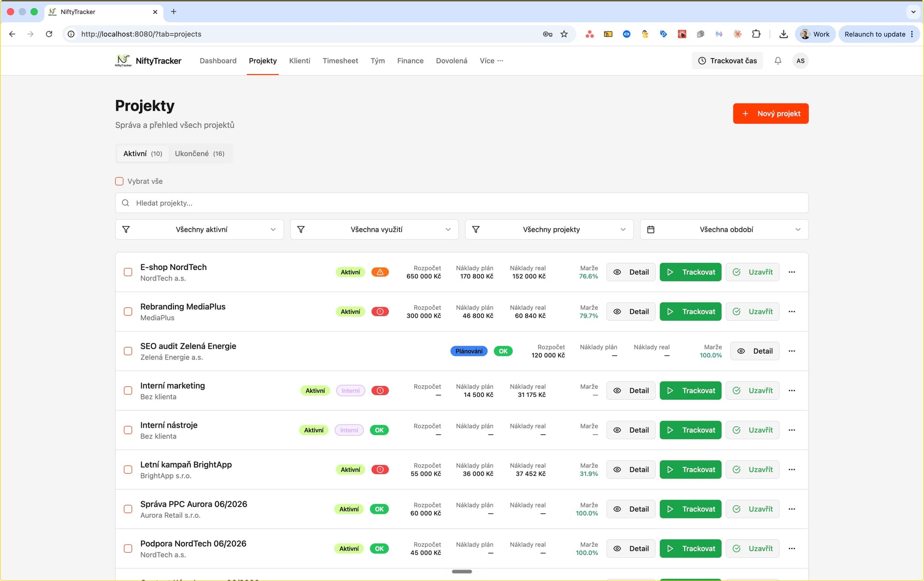Go back in browser history
This screenshot has width=924, height=581.
[x=12, y=34]
